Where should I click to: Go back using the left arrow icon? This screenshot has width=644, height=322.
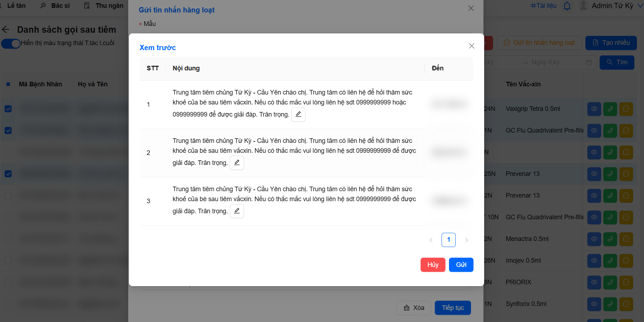pyautogui.click(x=6, y=29)
